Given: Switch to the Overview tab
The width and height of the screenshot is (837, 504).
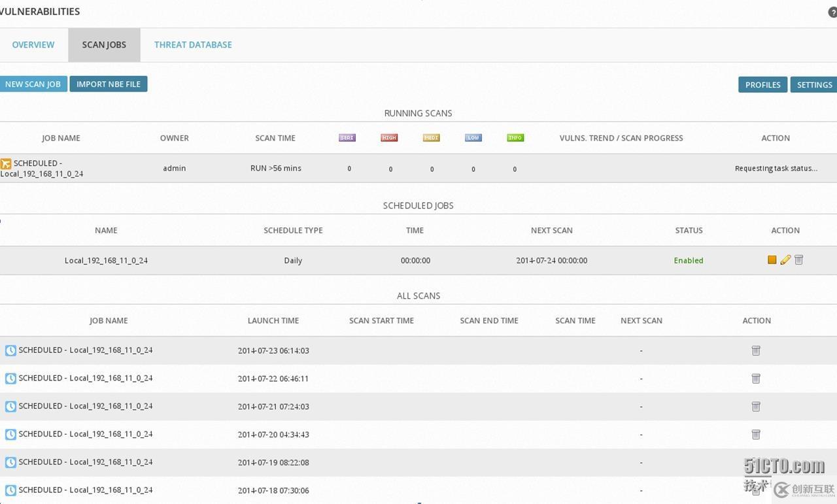Looking at the screenshot, I should point(33,45).
